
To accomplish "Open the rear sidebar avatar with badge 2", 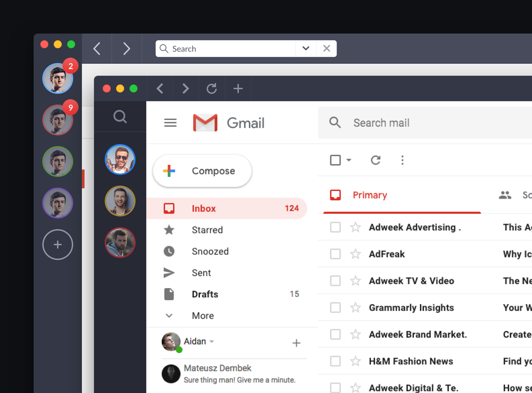I will (58, 78).
